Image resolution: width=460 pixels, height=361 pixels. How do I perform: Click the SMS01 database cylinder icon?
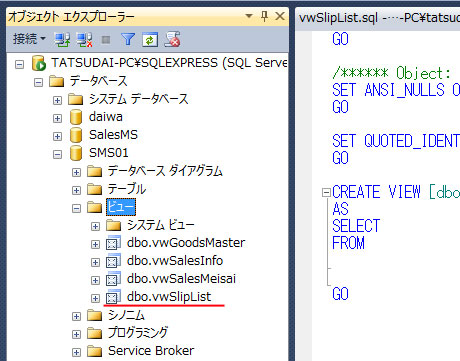pyautogui.click(x=76, y=153)
